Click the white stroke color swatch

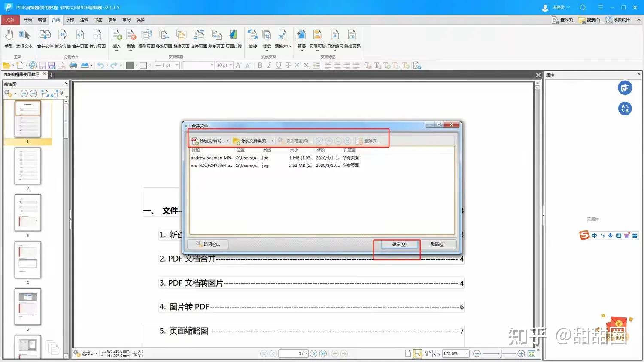click(143, 65)
